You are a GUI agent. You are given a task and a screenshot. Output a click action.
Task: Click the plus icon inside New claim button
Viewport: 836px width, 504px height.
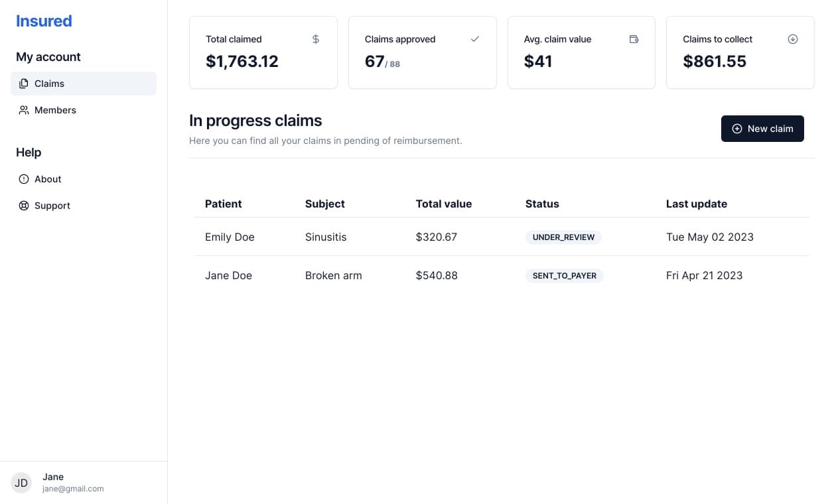[737, 129]
